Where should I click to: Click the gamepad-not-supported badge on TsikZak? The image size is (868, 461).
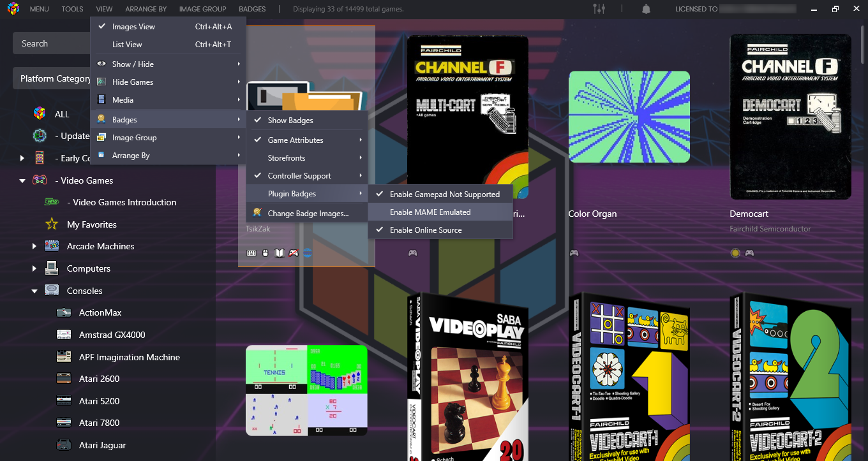pyautogui.click(x=294, y=253)
